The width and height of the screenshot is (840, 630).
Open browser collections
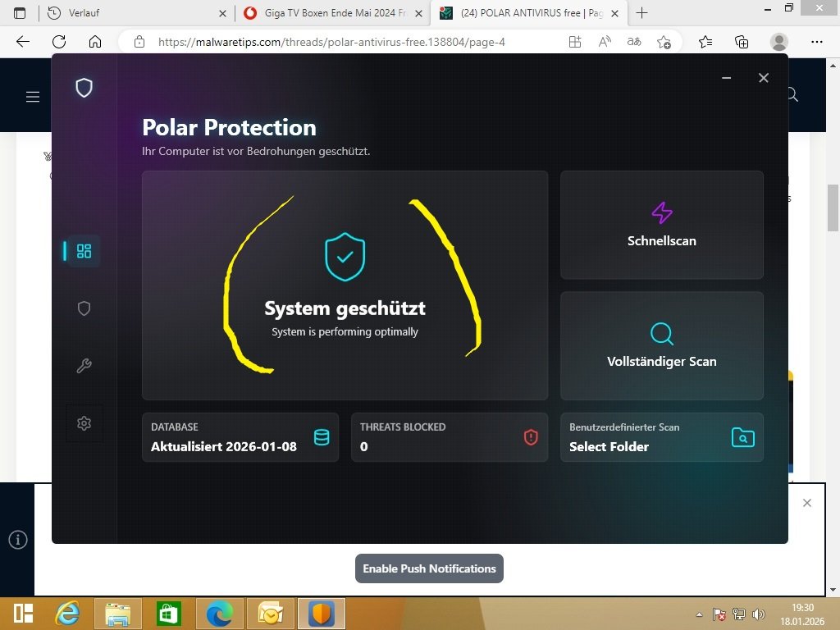click(x=742, y=42)
